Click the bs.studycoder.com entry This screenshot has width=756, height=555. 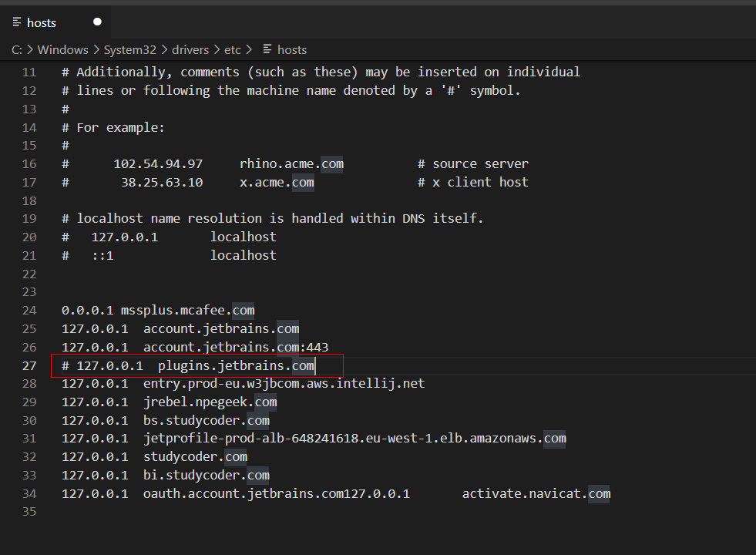tap(207, 420)
